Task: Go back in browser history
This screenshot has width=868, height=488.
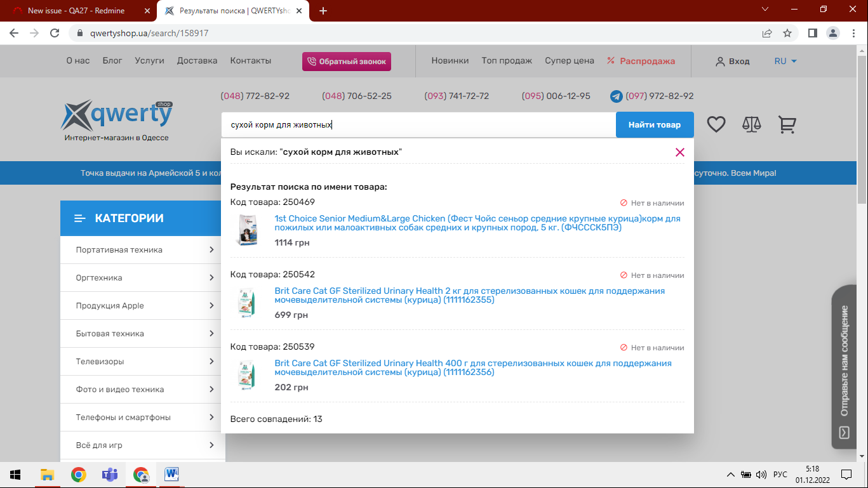Action: pyautogui.click(x=14, y=33)
